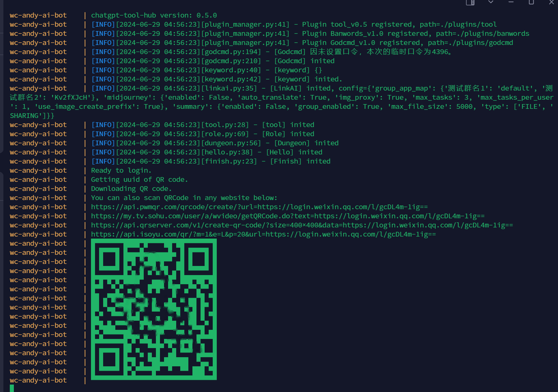Click "You can also scan QRCode" line
This screenshot has width=558, height=392.
click(x=184, y=198)
